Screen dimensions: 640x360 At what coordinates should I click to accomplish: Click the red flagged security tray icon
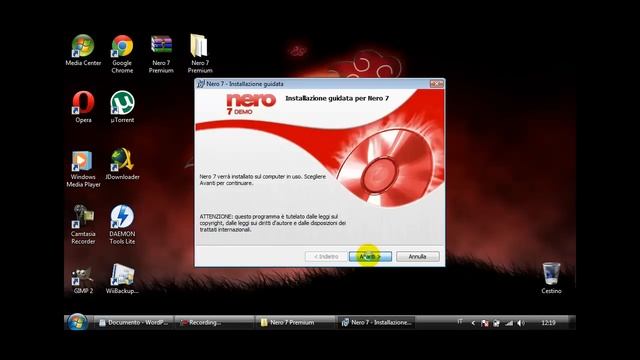pyautogui.click(x=484, y=323)
